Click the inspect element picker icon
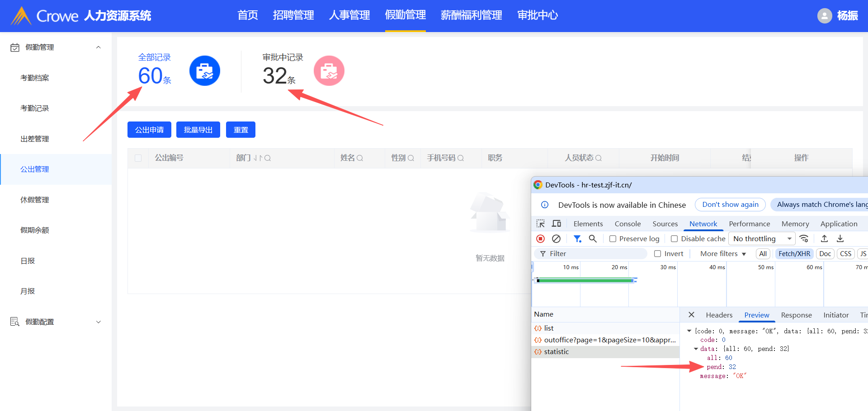This screenshot has height=411, width=868. click(x=540, y=224)
